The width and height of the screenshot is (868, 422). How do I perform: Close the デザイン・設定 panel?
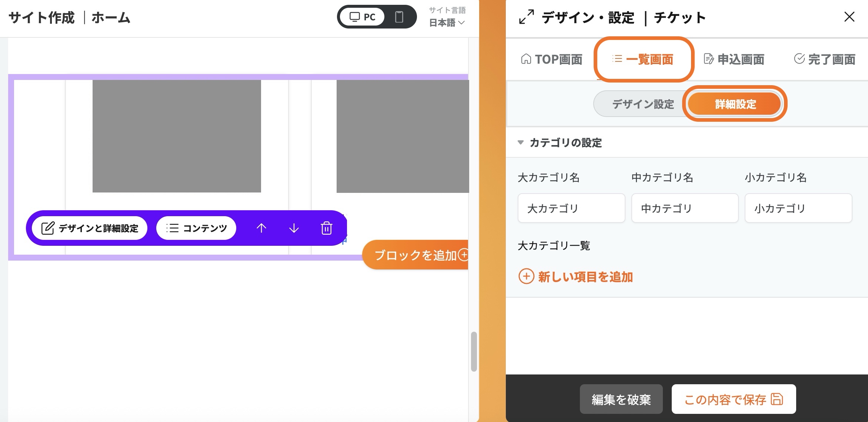[849, 17]
